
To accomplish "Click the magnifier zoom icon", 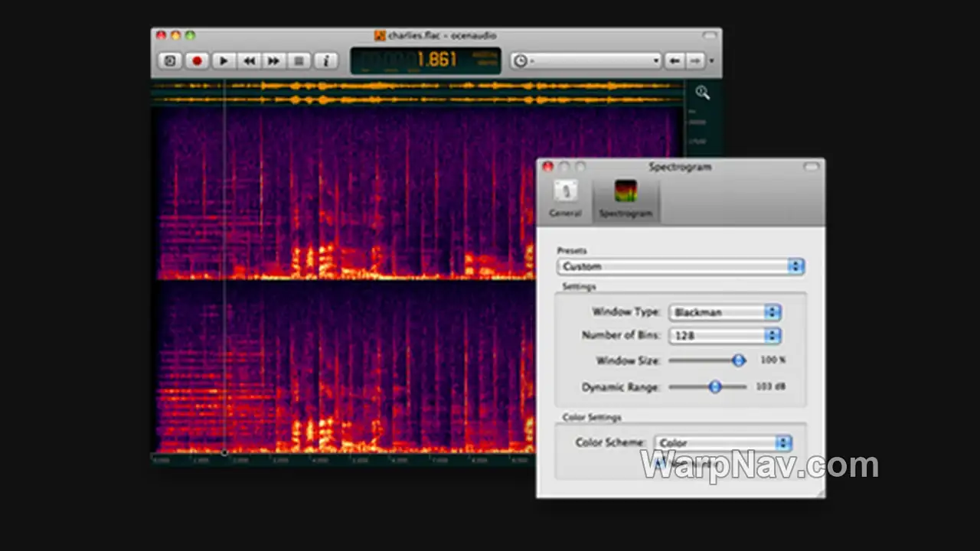I will coord(702,93).
